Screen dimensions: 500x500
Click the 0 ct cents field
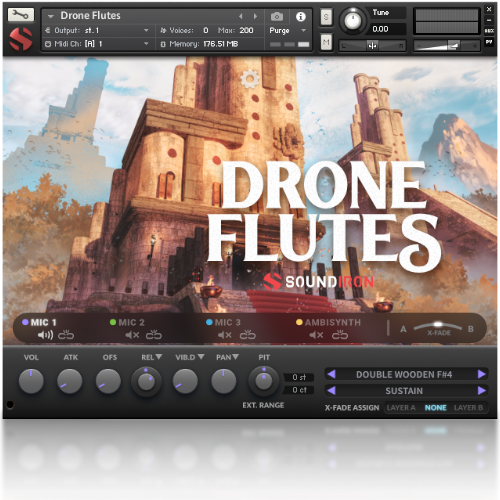click(x=299, y=390)
